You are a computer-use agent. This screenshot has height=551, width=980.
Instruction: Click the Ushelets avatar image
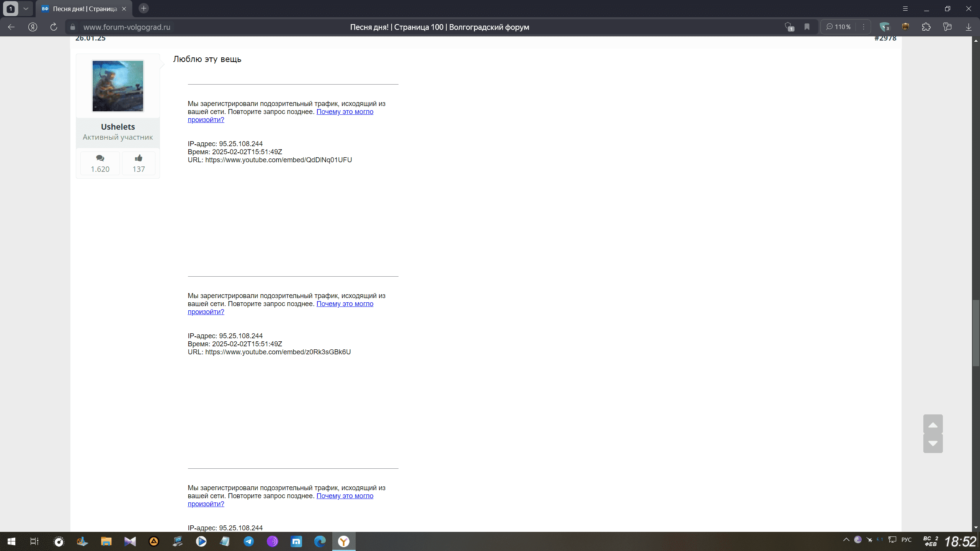pyautogui.click(x=118, y=86)
